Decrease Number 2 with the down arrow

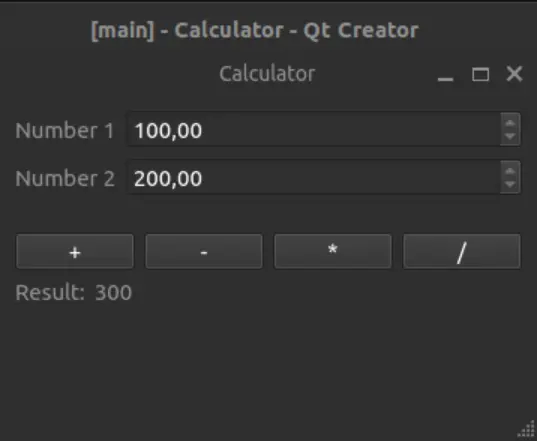510,185
